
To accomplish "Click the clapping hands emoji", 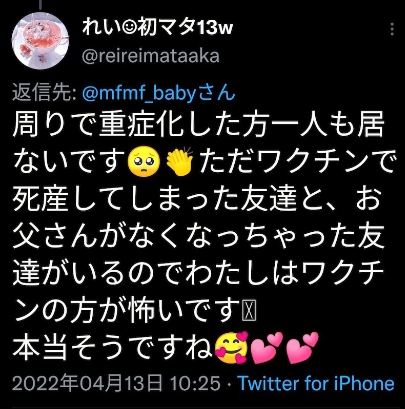I will coord(179,161).
